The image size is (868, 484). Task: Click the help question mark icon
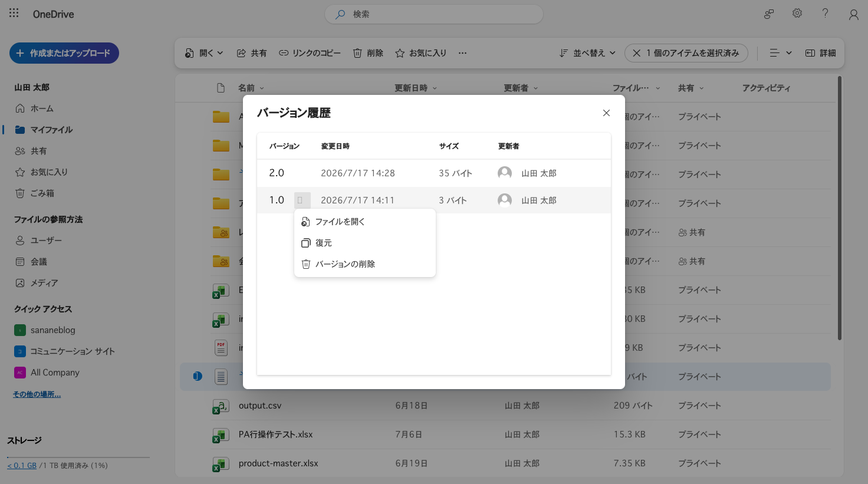coord(825,14)
